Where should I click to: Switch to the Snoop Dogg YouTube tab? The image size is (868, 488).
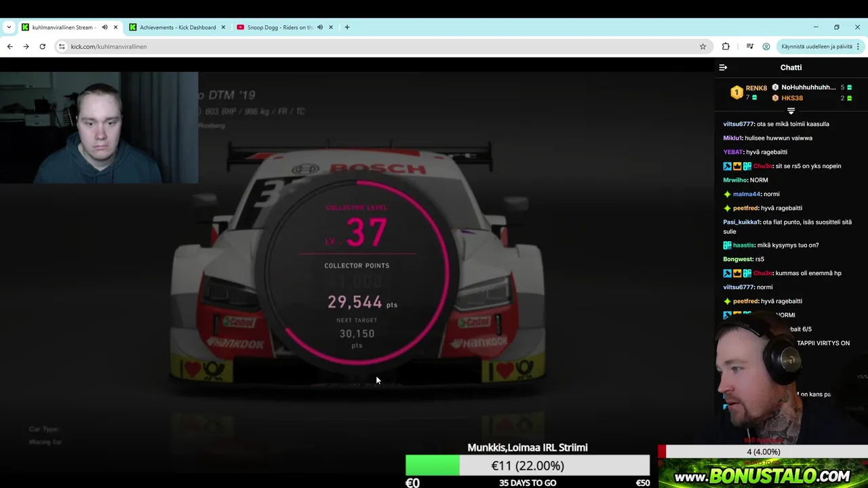tap(279, 27)
